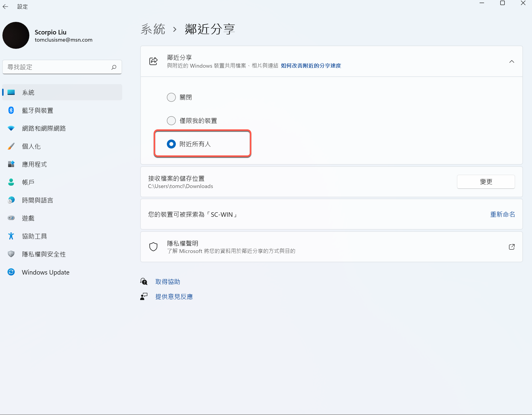Go back with the top-left arrow
Screen dimensions: 532x415
tap(5, 7)
